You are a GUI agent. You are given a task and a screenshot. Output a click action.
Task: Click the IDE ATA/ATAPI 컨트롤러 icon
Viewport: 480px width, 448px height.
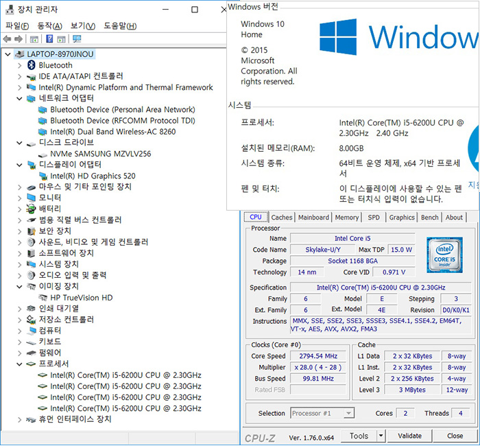(x=32, y=77)
